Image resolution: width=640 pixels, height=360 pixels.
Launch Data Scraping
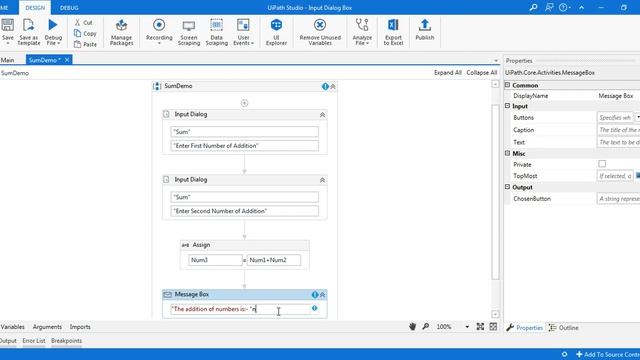click(216, 32)
